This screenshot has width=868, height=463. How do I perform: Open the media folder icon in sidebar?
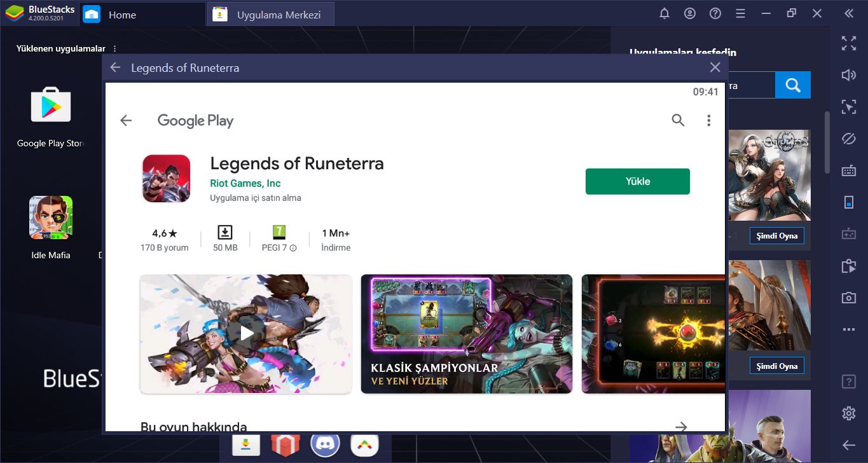[x=849, y=266]
